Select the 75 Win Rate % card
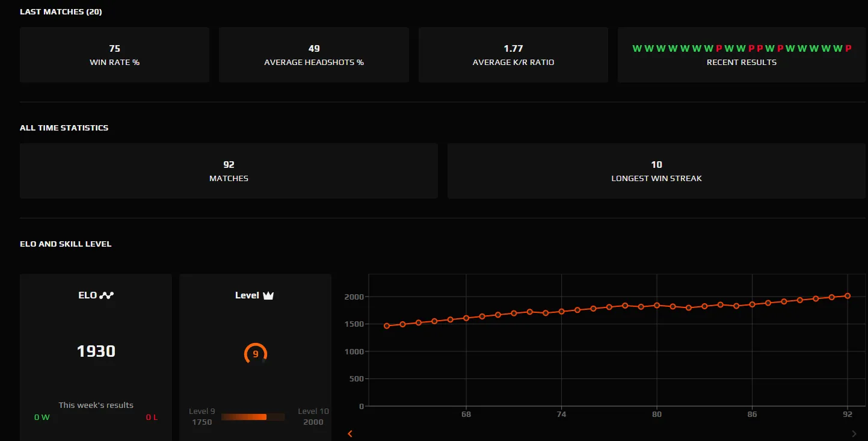This screenshot has width=868, height=441. (x=114, y=54)
